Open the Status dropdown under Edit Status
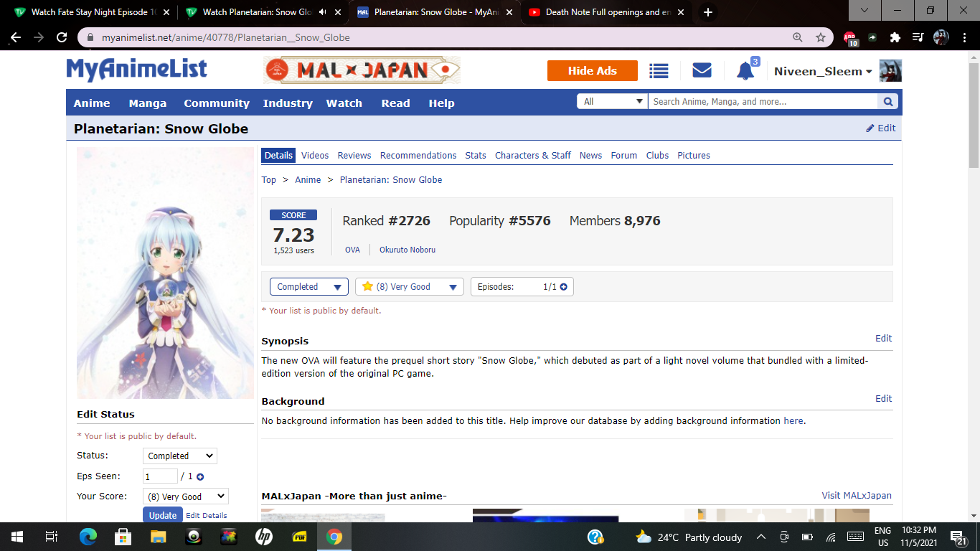980x551 pixels. coord(180,456)
